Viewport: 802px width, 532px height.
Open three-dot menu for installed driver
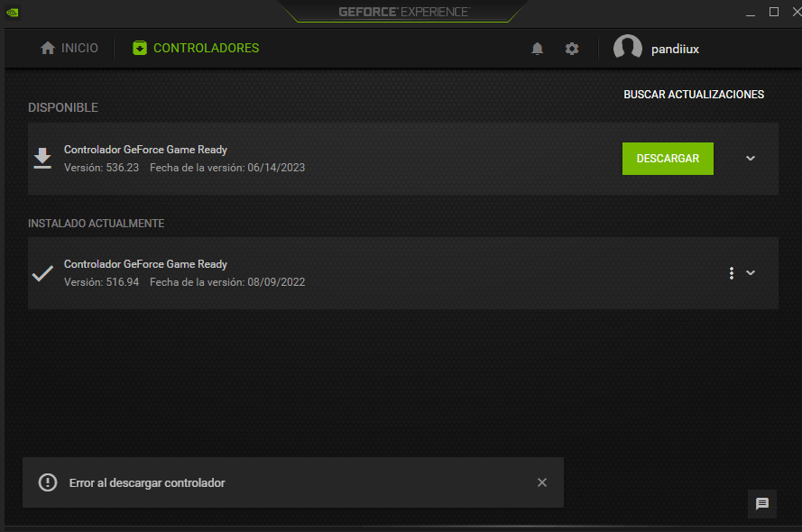(x=732, y=273)
